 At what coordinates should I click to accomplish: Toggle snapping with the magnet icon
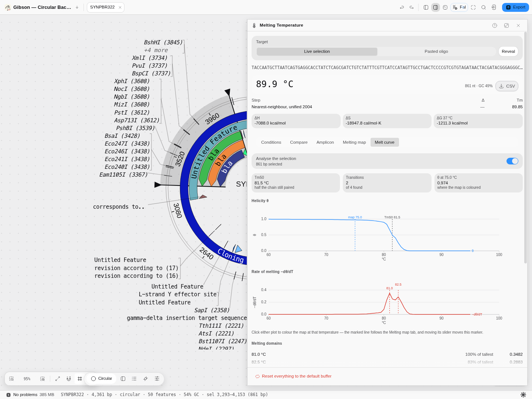pyautogui.click(x=69, y=379)
